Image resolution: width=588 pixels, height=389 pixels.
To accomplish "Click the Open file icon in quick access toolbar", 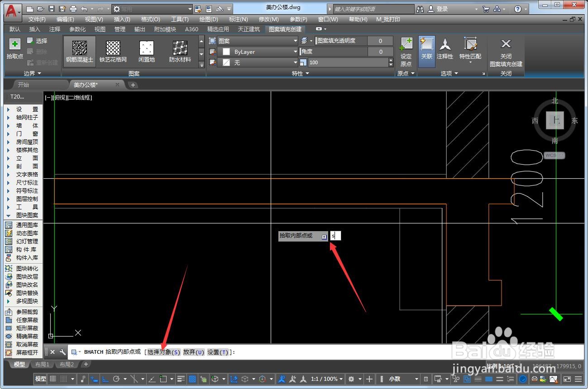I will [x=41, y=9].
